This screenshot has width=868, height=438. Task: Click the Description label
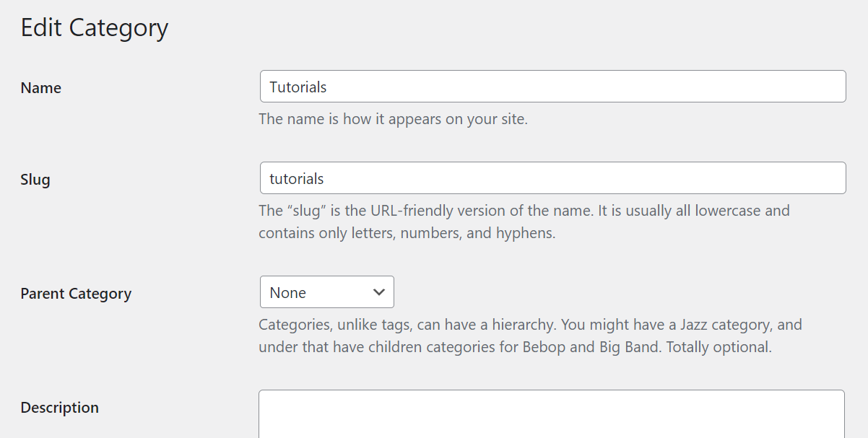59,407
